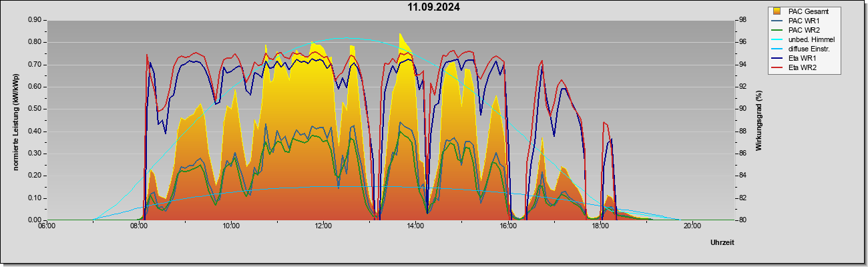Image resolution: width=868 pixels, height=267 pixels.
Task: Click the PAC Gesamt legend color swatch
Action: pos(777,11)
